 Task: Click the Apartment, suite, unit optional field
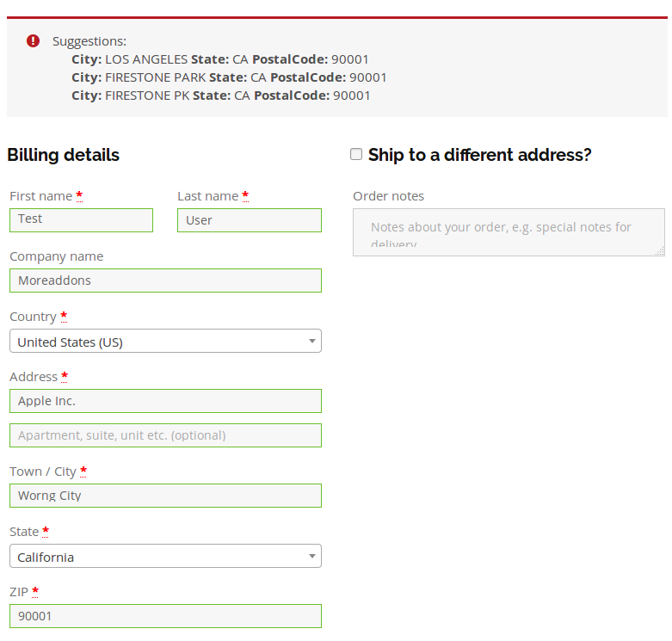point(165,435)
